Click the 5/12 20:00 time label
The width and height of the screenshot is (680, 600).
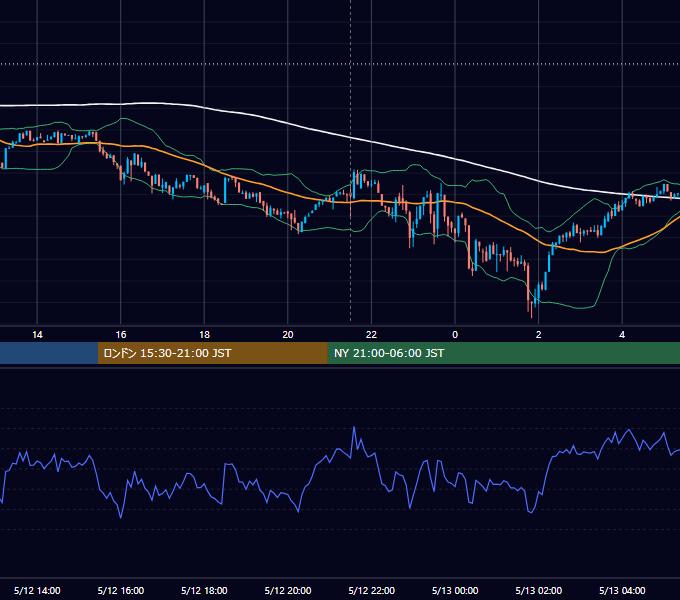pos(288,590)
